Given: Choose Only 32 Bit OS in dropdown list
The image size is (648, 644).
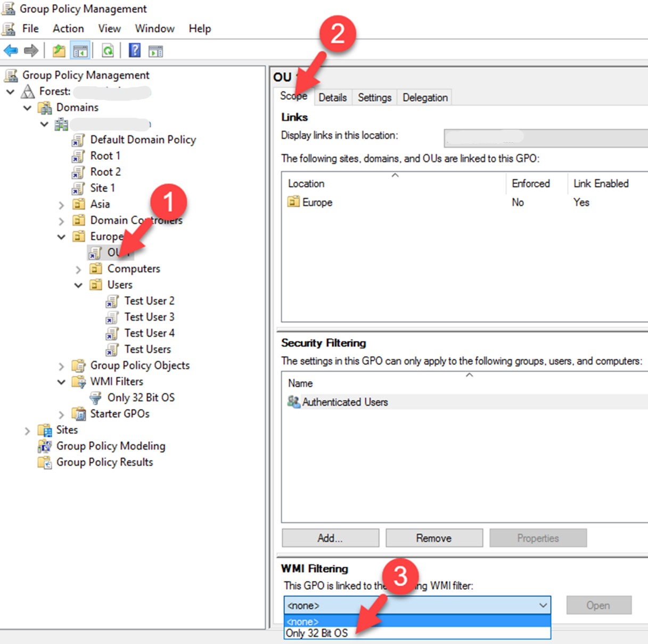Looking at the screenshot, I should pos(417,633).
